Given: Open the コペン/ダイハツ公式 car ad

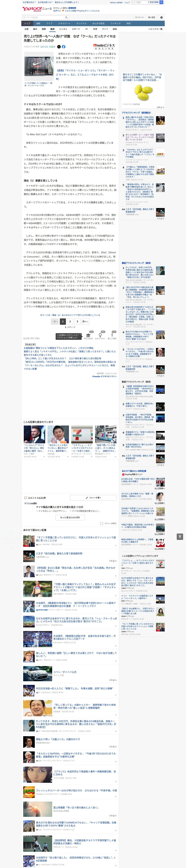Looking at the screenshot, I should [64, 672].
